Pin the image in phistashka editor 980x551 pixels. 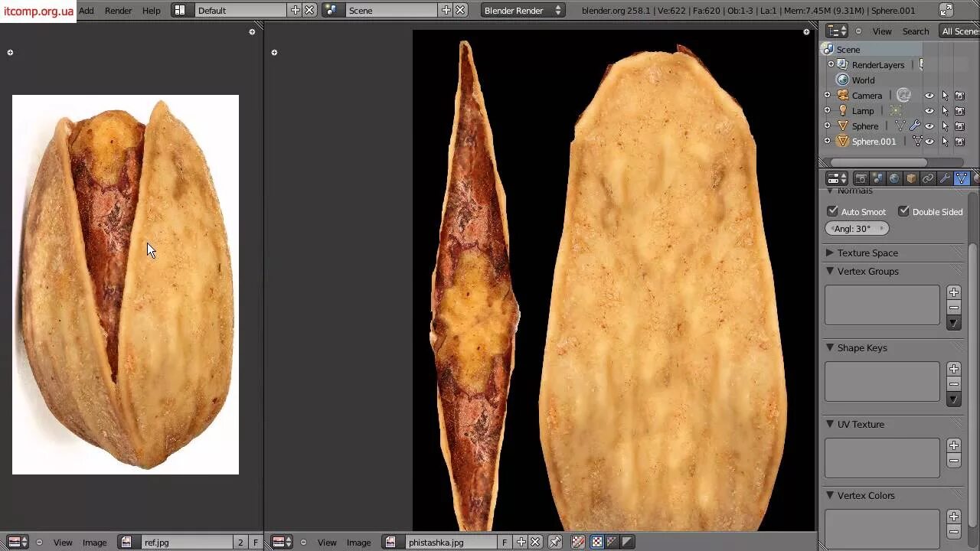[x=556, y=542]
